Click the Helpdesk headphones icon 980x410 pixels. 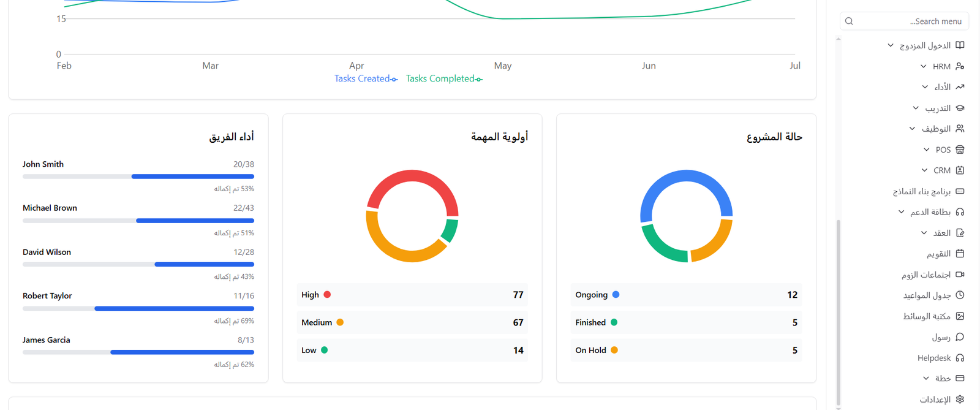pos(960,358)
